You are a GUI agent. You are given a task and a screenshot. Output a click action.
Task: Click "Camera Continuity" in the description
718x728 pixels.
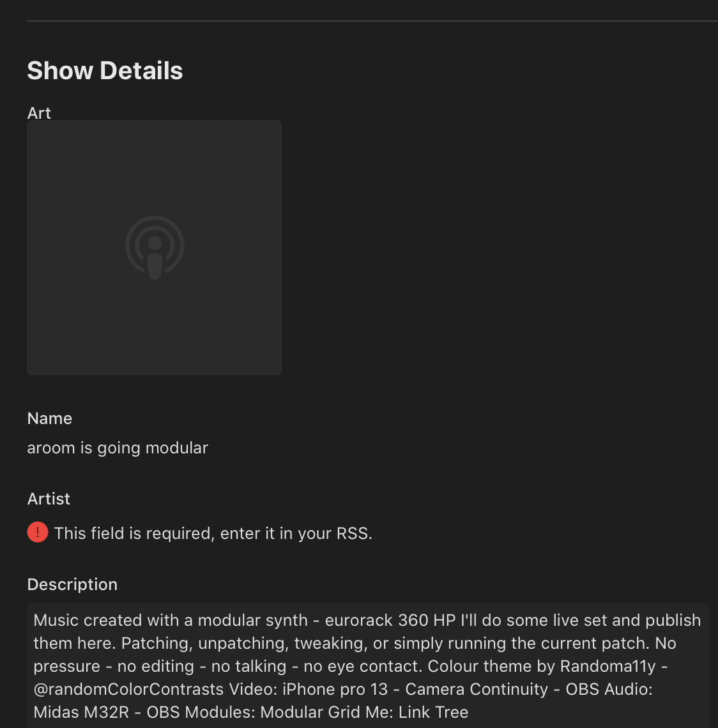(477, 689)
